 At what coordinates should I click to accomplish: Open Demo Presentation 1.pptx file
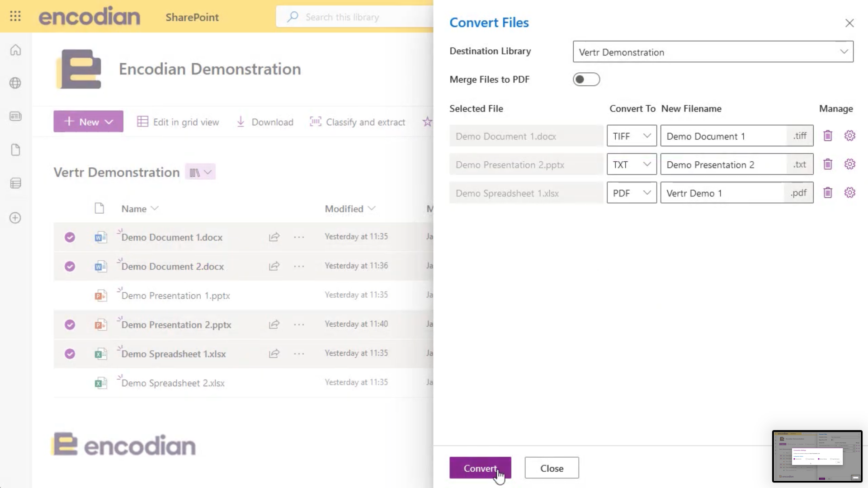[x=175, y=296]
